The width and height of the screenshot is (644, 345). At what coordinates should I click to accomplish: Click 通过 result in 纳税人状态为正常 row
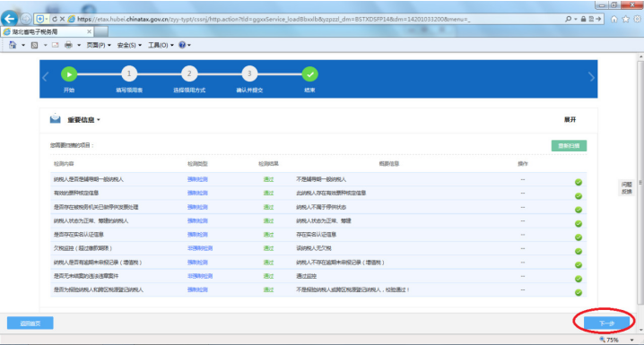[x=268, y=220]
